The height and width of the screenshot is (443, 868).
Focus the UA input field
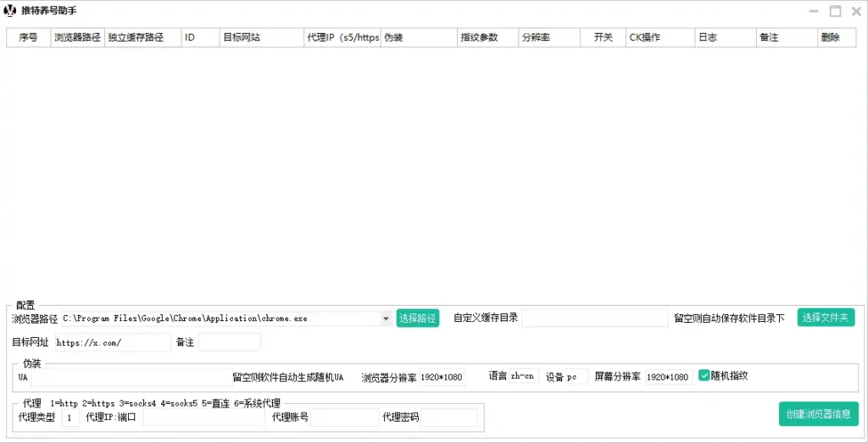coord(131,377)
